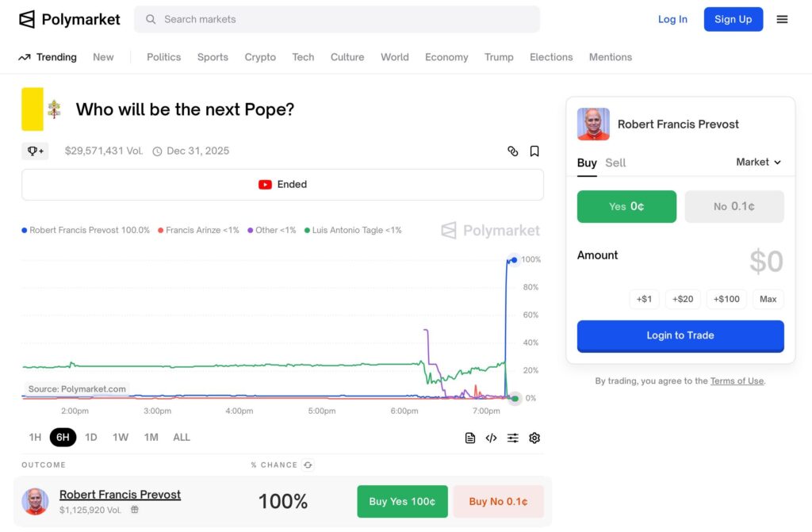The height and width of the screenshot is (532, 812).
Task: Click the Buy Yes 100¢ button
Action: click(402, 501)
